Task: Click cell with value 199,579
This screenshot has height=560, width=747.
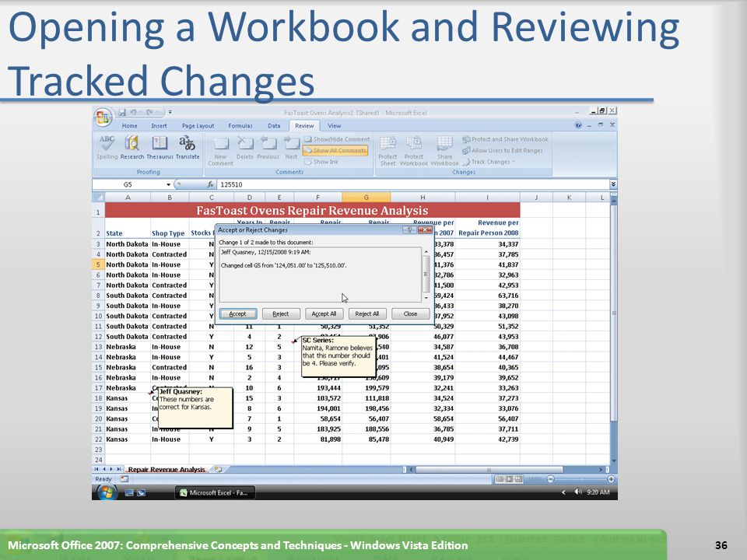Action: tap(366, 387)
